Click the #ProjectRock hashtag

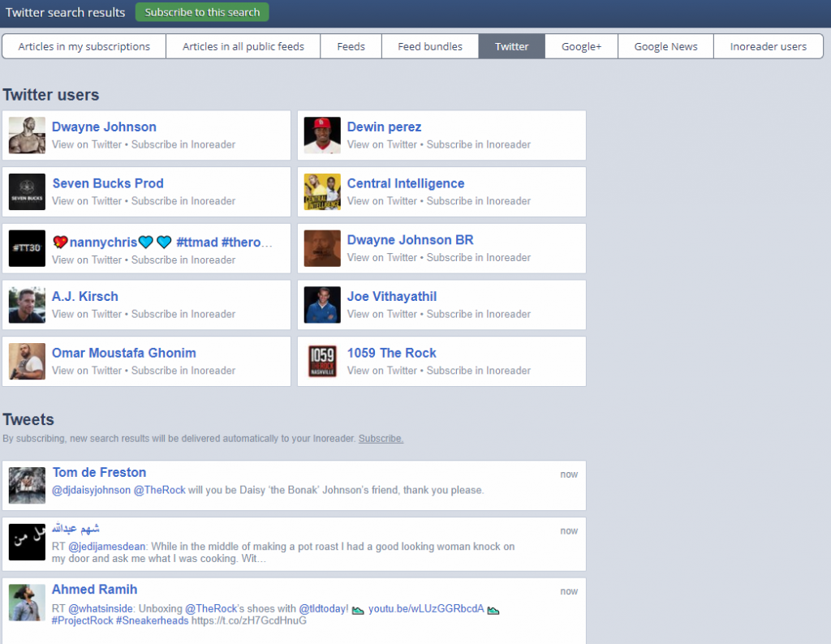82,620
